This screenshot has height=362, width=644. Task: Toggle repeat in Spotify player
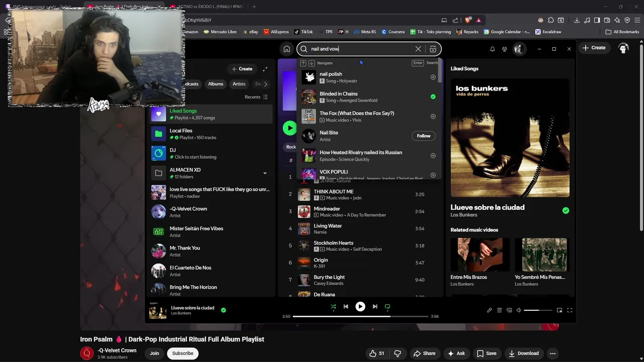(x=387, y=306)
